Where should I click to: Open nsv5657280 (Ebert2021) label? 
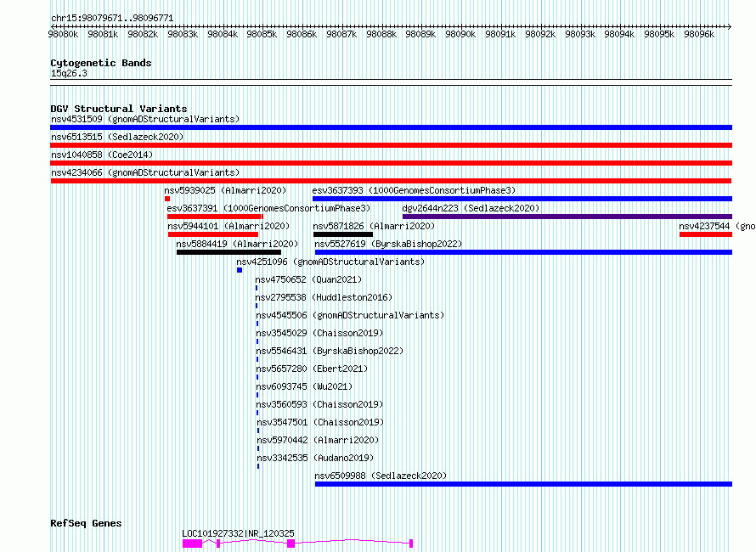pos(312,369)
